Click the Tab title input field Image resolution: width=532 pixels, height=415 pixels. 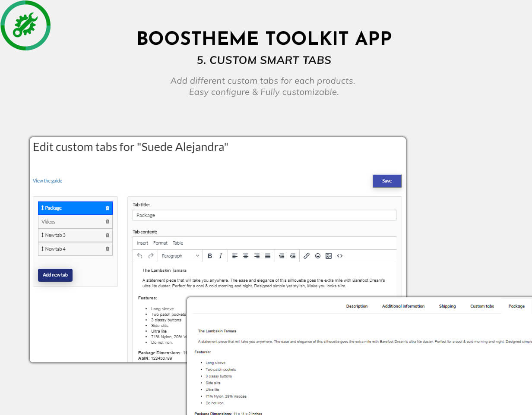pos(264,215)
